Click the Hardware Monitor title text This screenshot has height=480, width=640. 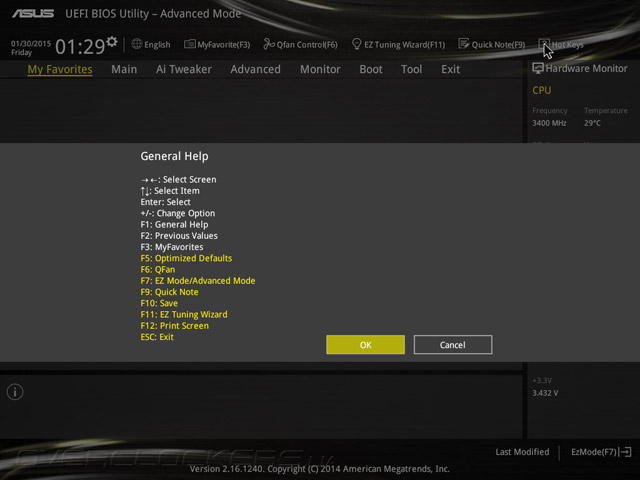click(587, 69)
